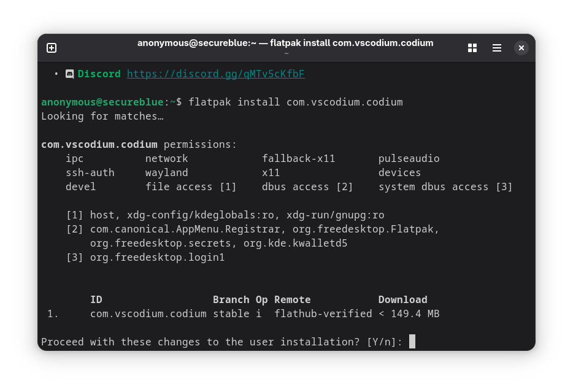This screenshot has height=392, width=573.
Task: Click the 'Remote' column header
Action: 293,299
